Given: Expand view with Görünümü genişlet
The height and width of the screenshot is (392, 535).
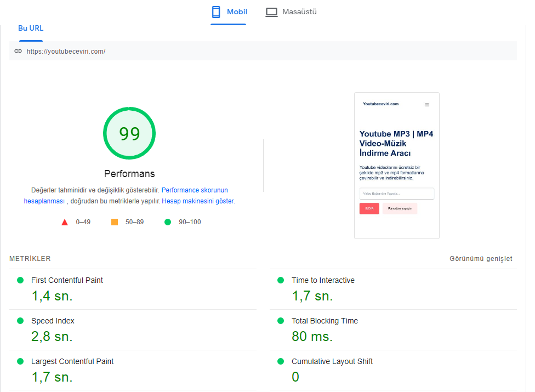Looking at the screenshot, I should (481, 259).
